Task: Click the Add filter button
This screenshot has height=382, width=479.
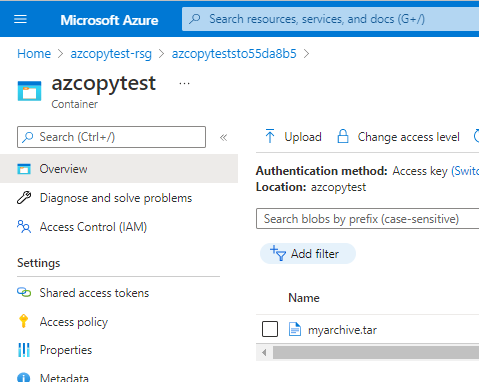Action: click(x=308, y=254)
